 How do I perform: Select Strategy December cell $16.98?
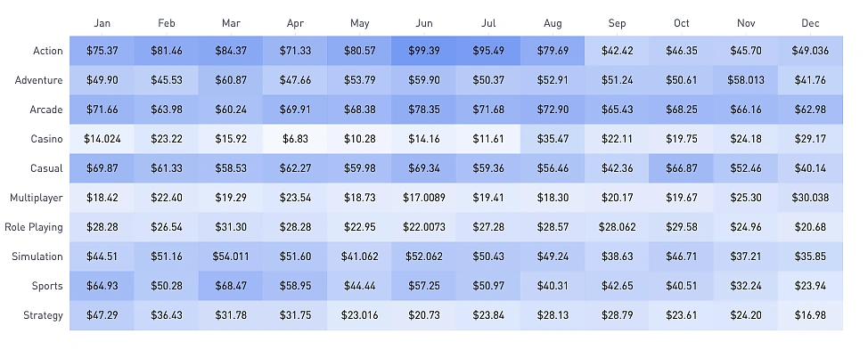coord(810,315)
